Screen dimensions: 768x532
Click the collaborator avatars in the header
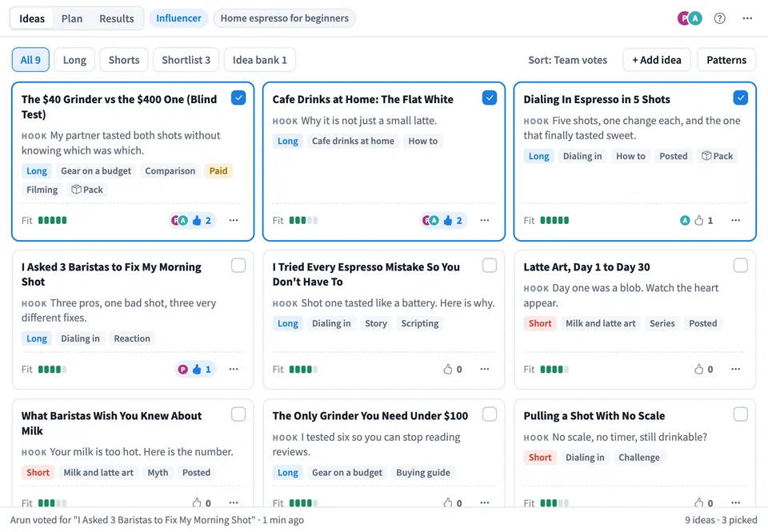coord(690,18)
